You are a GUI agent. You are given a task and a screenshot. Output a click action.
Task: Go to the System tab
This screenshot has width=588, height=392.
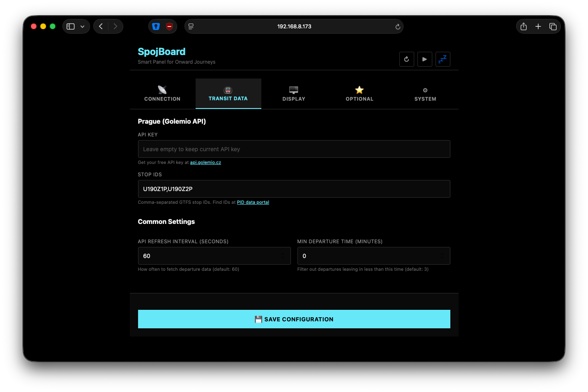(425, 94)
